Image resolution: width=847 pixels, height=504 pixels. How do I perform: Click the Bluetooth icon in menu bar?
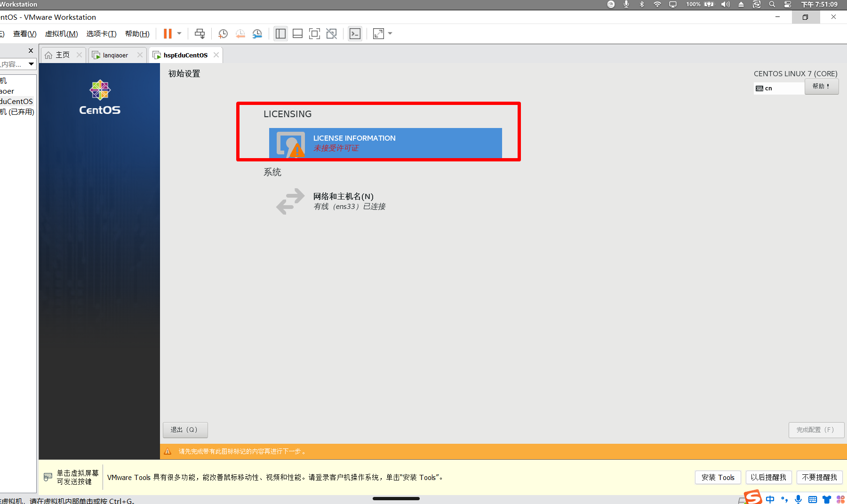pos(641,4)
